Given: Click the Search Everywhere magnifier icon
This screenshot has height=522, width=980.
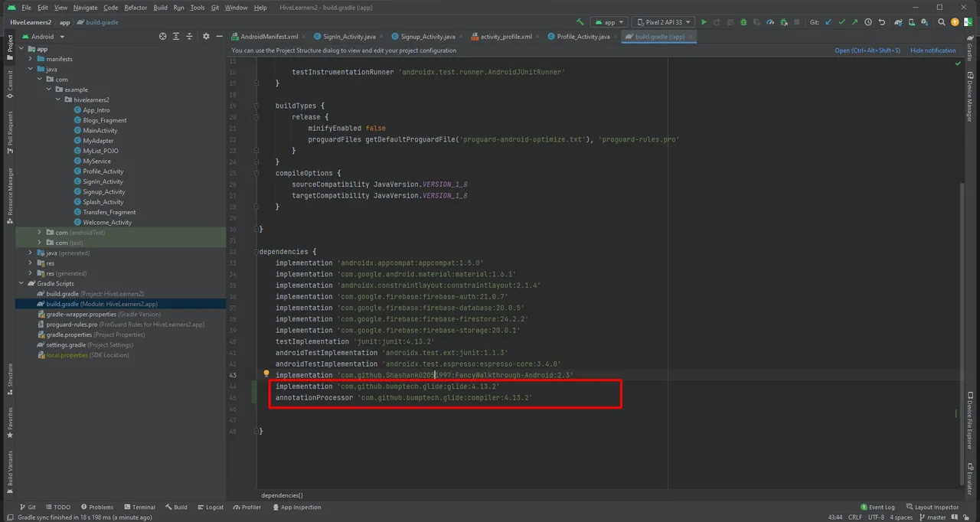Looking at the screenshot, I should tap(941, 22).
